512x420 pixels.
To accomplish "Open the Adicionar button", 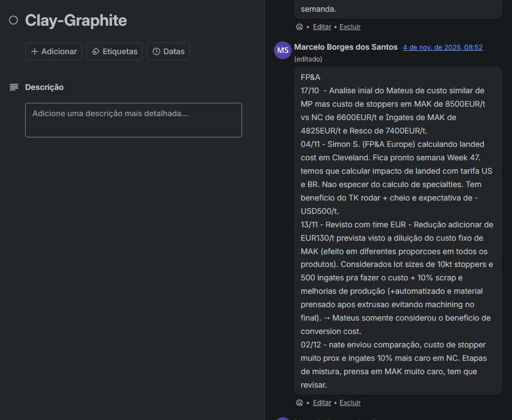I will coord(54,51).
